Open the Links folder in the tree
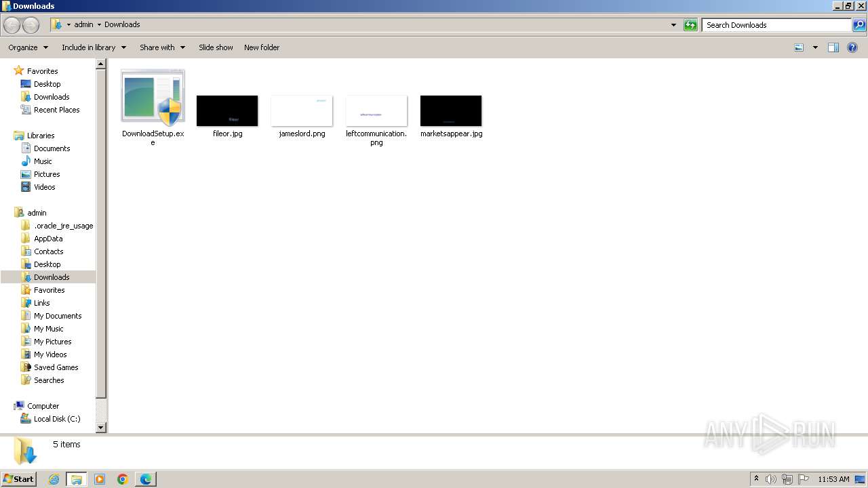Screen dimensions: 868x488 point(41,303)
